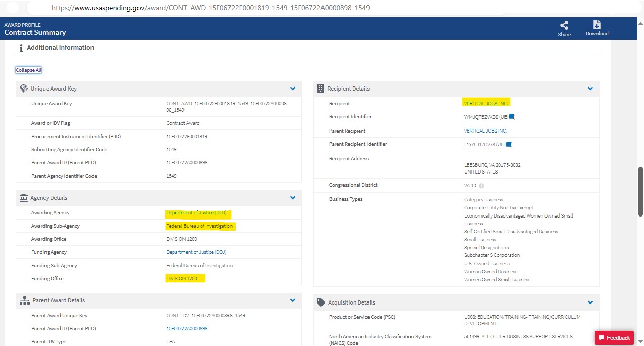
Task: Collapse the Parent Award Details section
Action: pos(293,300)
